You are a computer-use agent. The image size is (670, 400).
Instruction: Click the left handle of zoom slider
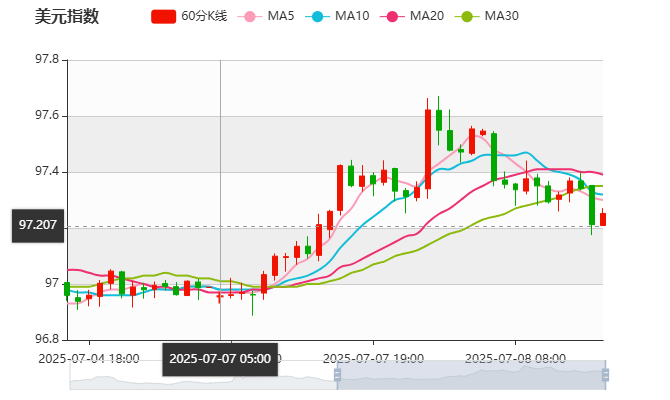[x=335, y=376]
